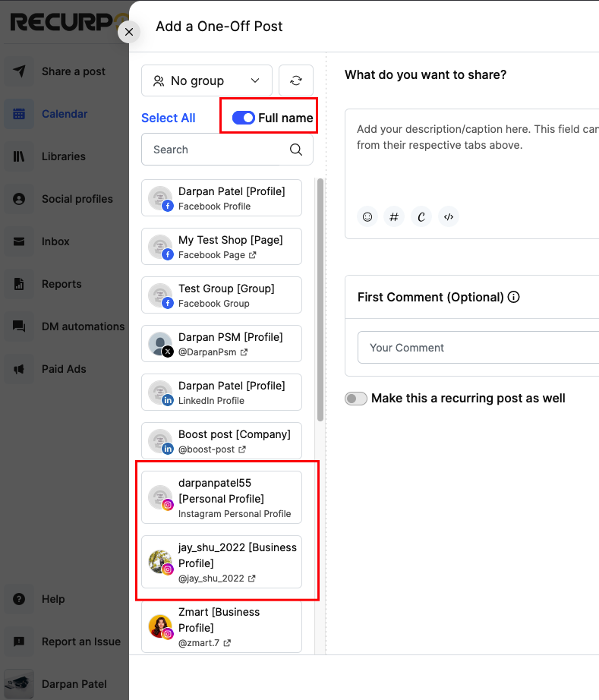This screenshot has height=700, width=599.
Task: Click the search magnifier icon
Action: [296, 150]
